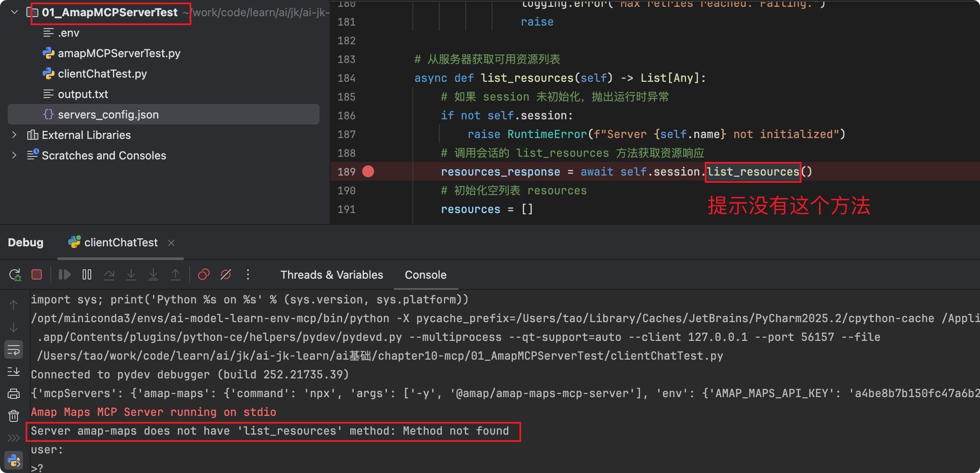
Task: Click the 'raise' keyword on line 181
Action: [537, 22]
